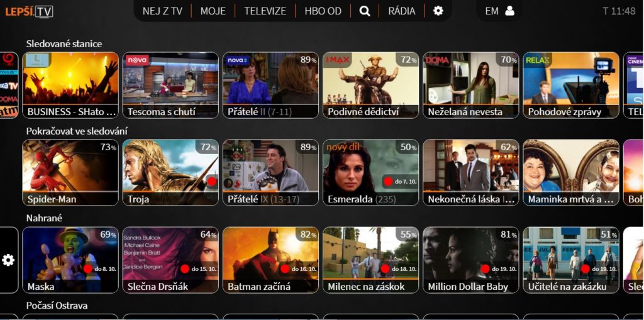
Task: Open settings gear in top navigation
Action: click(438, 11)
